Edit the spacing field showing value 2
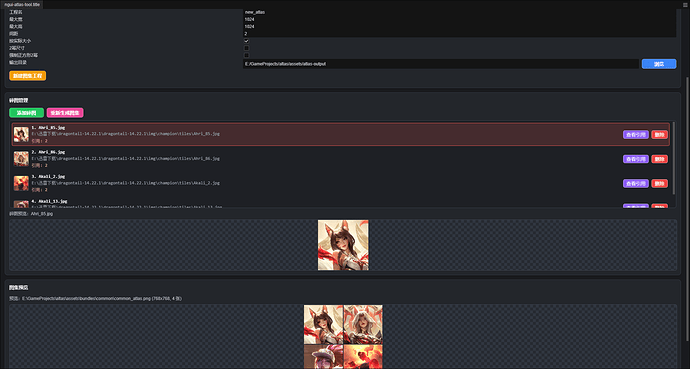Viewport: 690px width, 369px height. tap(459, 33)
